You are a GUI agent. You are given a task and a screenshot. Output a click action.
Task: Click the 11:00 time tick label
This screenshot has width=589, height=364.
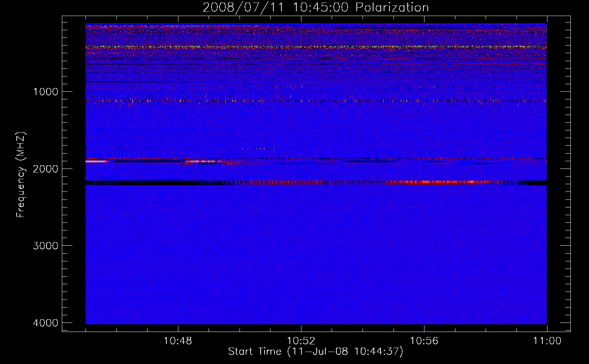pos(547,341)
